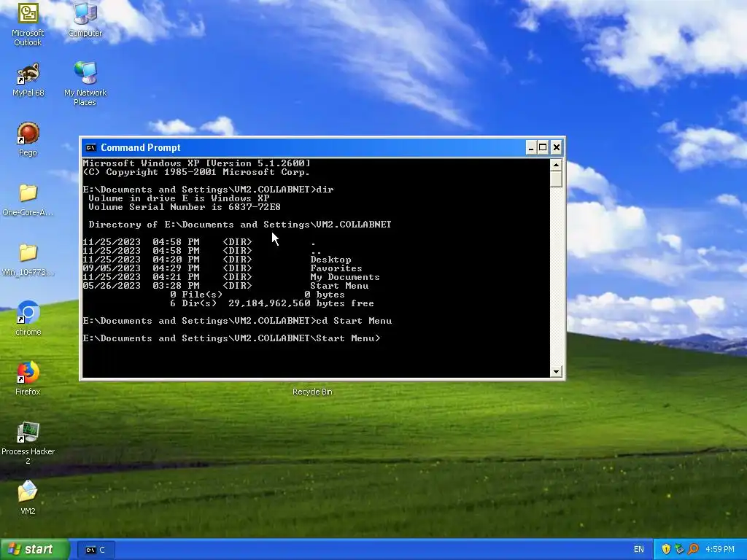Viewport: 747px width, 560px height.
Task: Select the chrome desktop shortcut
Action: [x=28, y=319]
